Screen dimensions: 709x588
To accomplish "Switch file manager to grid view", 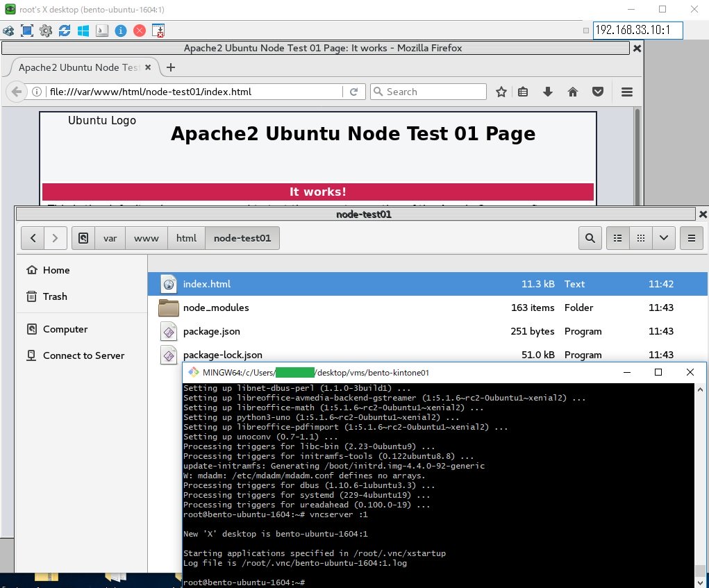I will 641,238.
